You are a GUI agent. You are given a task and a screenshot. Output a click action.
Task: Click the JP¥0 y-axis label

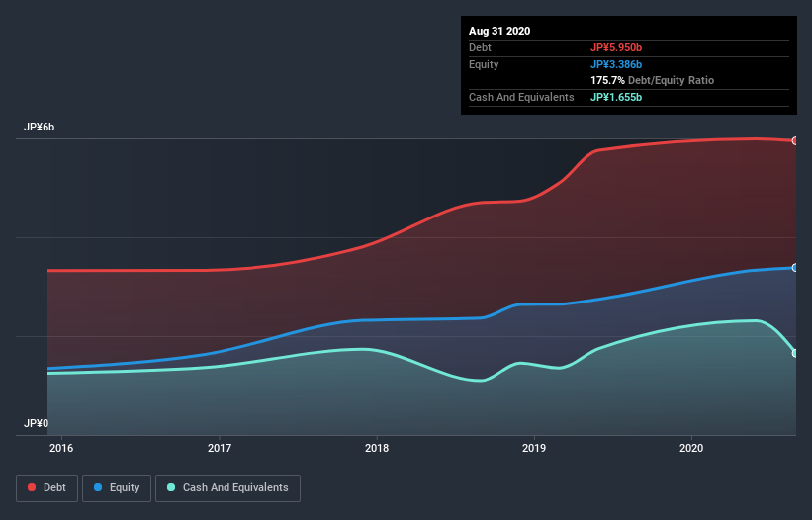click(36, 423)
